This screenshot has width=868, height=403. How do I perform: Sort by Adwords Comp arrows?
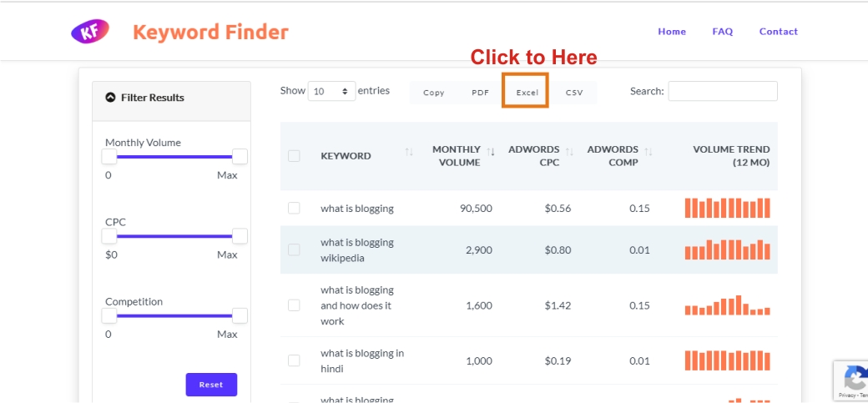pos(648,152)
